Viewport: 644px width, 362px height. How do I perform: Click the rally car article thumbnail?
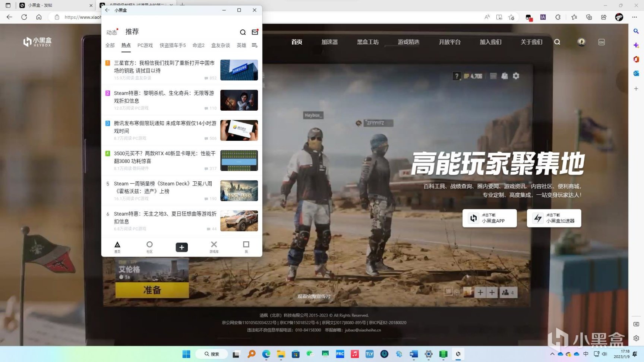(239, 221)
